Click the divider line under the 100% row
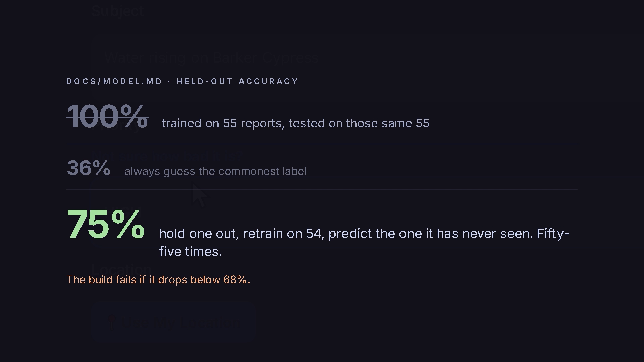 click(322, 144)
